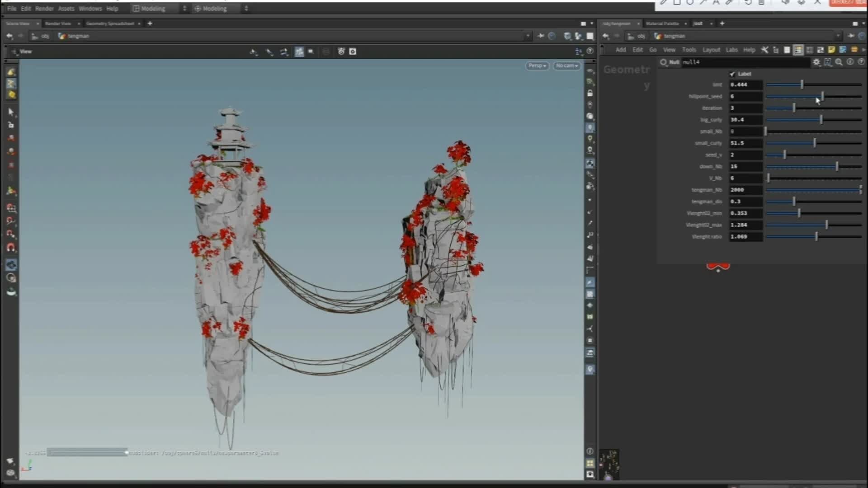868x488 pixels.
Task: Click the wrench icon in the network editor toolbar
Action: pos(764,50)
